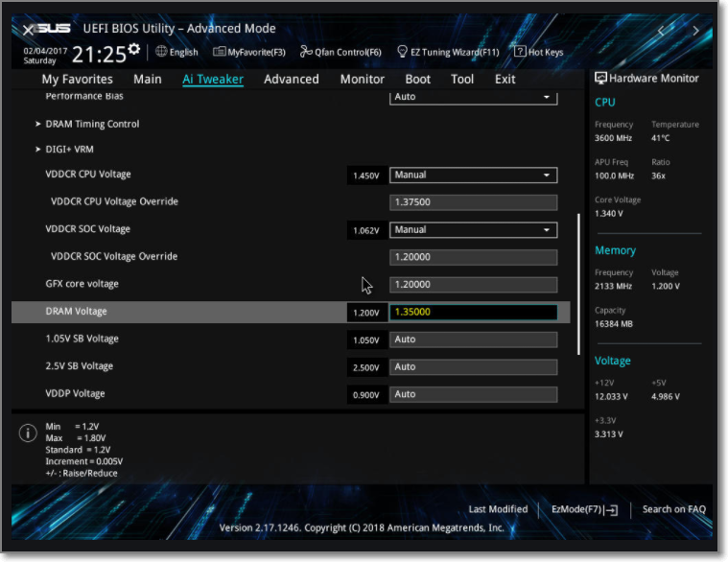Select the 1.05V SB Voltage label
This screenshot has width=728, height=562.
pos(82,339)
